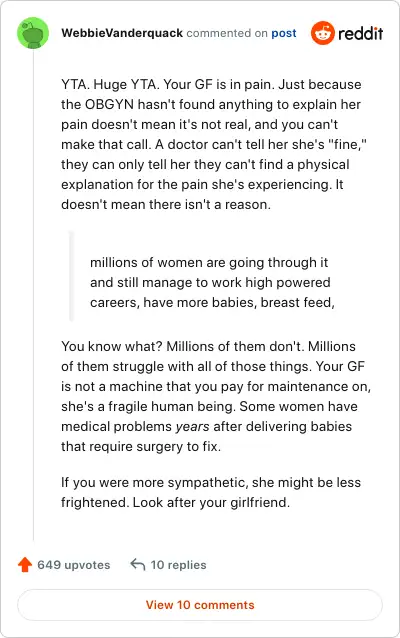Click the words 'Look after your girlfriend.'
The height and width of the screenshot is (638, 400).
211,503
